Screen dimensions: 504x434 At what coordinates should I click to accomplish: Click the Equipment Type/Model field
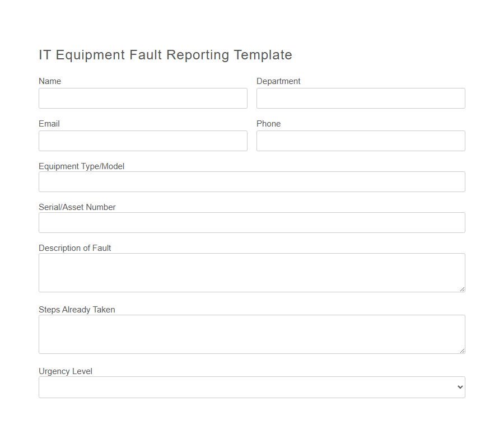[x=251, y=181]
